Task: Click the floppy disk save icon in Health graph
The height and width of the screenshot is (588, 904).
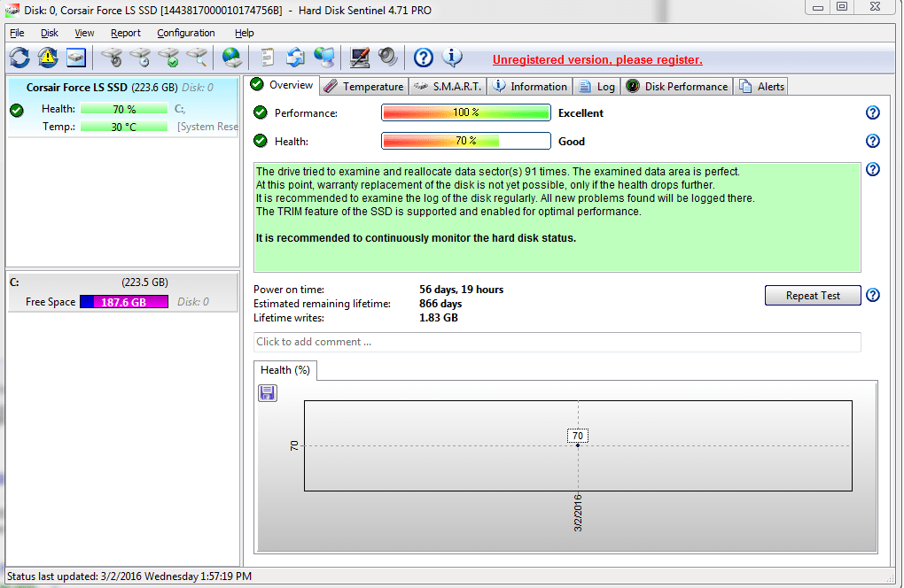Action: point(268,393)
